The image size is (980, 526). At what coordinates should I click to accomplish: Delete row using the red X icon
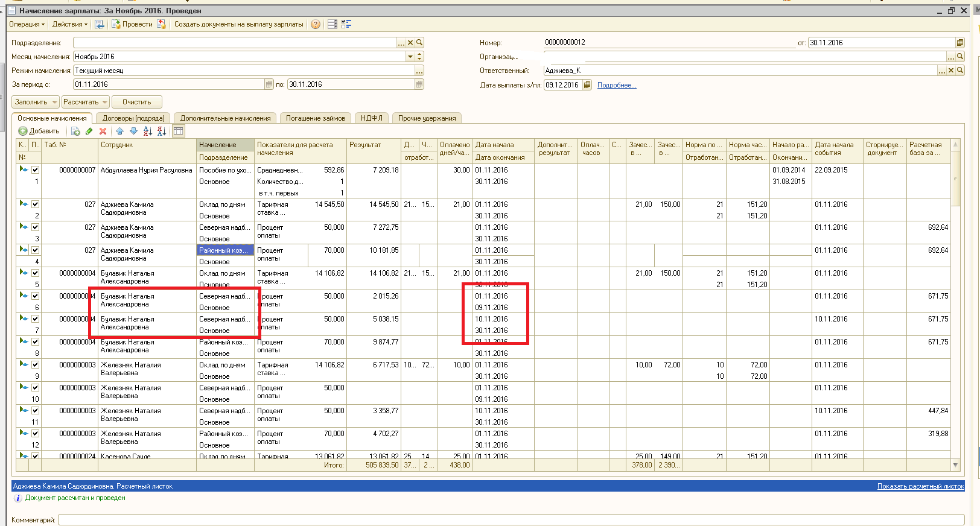click(103, 131)
